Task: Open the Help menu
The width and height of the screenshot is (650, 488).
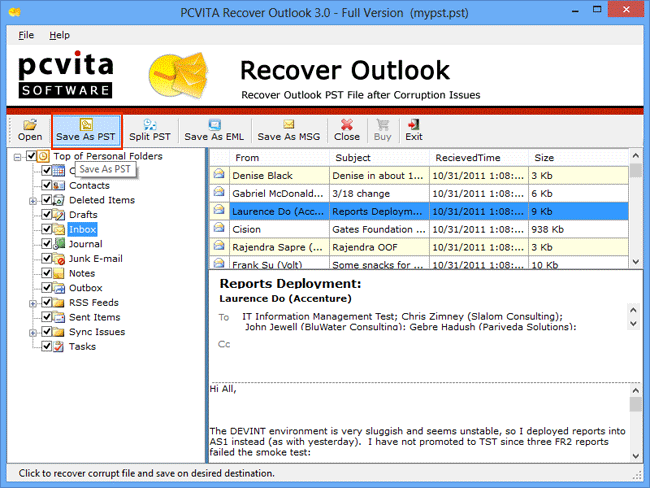Action: [x=59, y=35]
